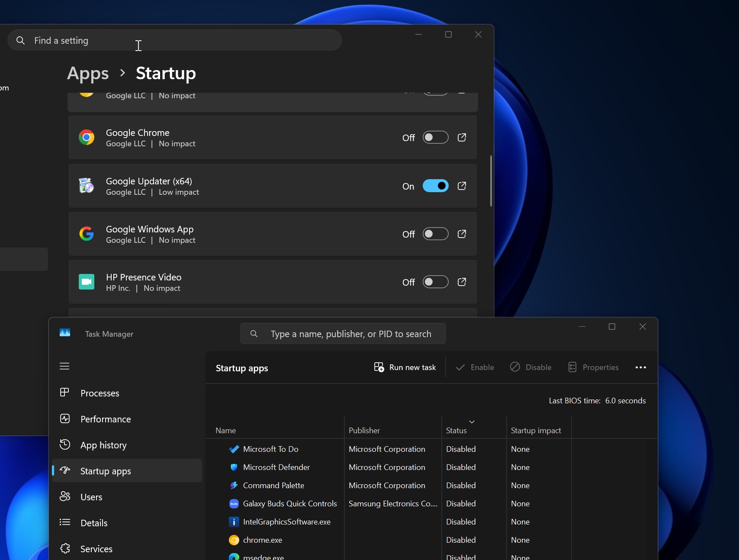
Task: Open the Processes page
Action: click(127, 393)
